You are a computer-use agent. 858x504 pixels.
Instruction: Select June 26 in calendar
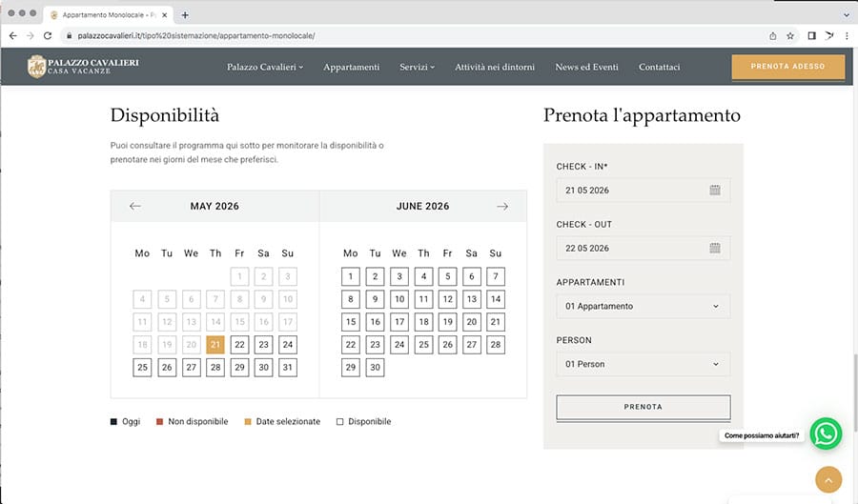pos(448,344)
